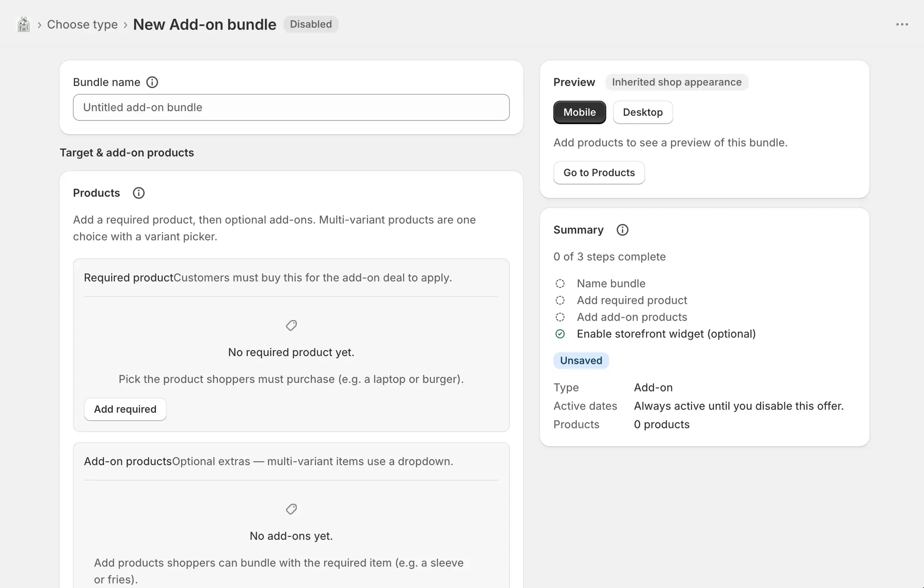Viewport: 924px width, 588px height.
Task: Click the Go to Products button
Action: click(x=599, y=173)
